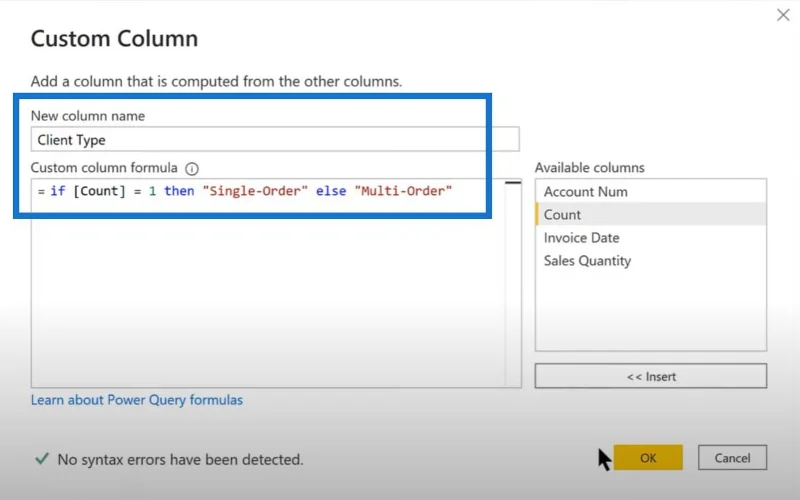Click the [Count] reference in the formula
800x500 pixels.
pyautogui.click(x=99, y=191)
